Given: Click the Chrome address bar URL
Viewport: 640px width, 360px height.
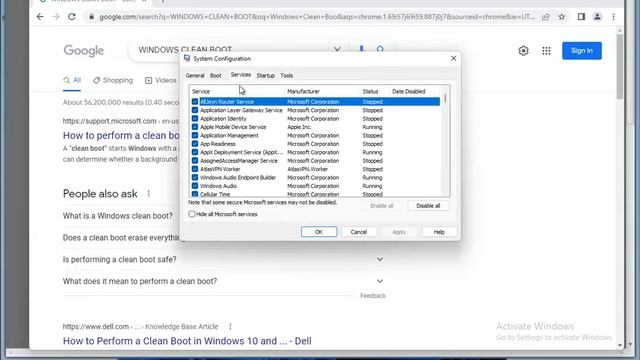Looking at the screenshot, I should click(x=317, y=17).
